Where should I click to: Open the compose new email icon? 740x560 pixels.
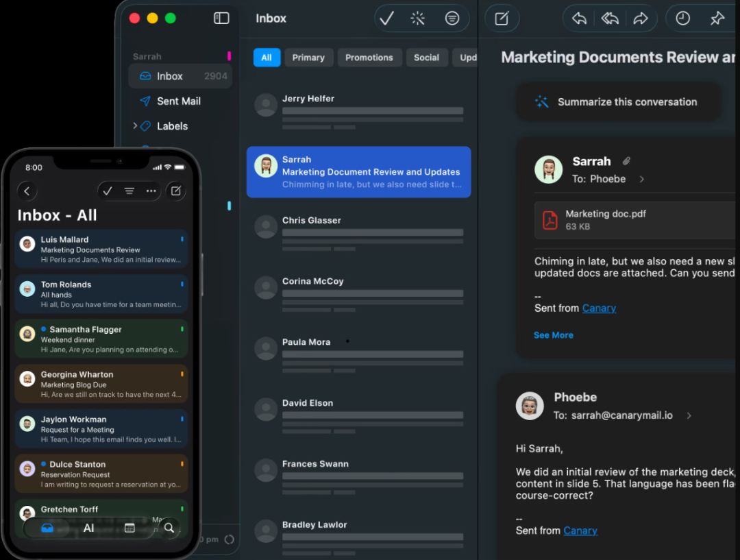[502, 19]
